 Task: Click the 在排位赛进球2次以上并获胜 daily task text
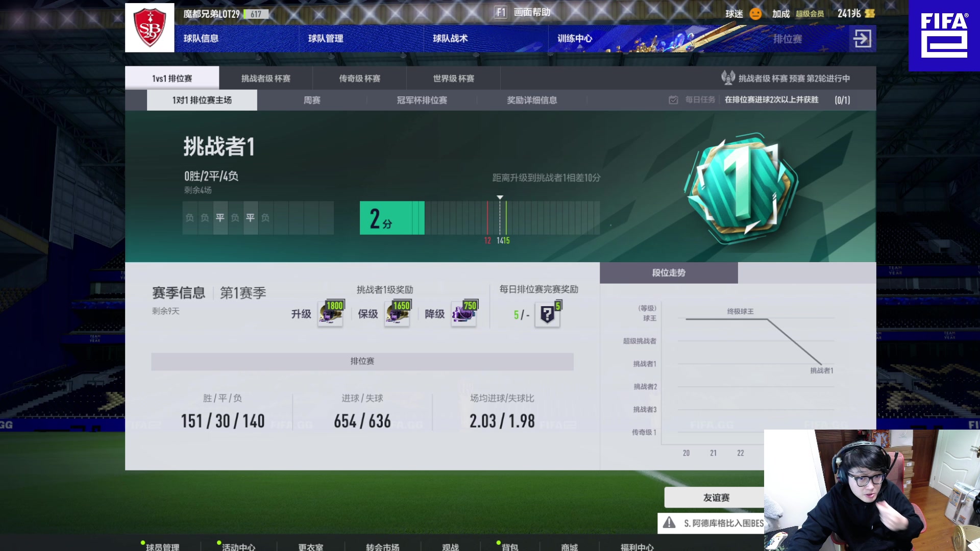(x=772, y=100)
